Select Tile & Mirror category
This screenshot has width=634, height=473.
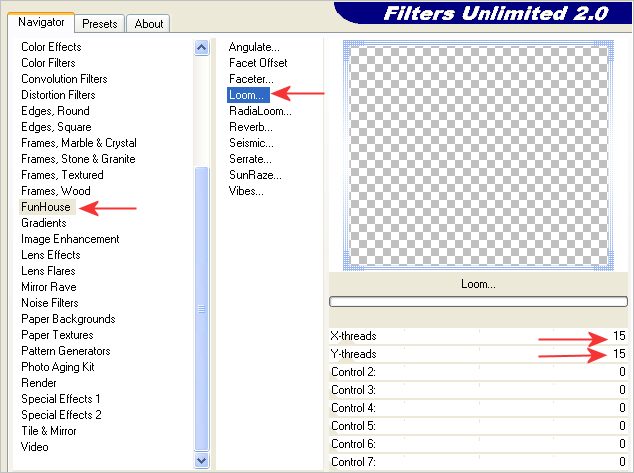pos(49,431)
